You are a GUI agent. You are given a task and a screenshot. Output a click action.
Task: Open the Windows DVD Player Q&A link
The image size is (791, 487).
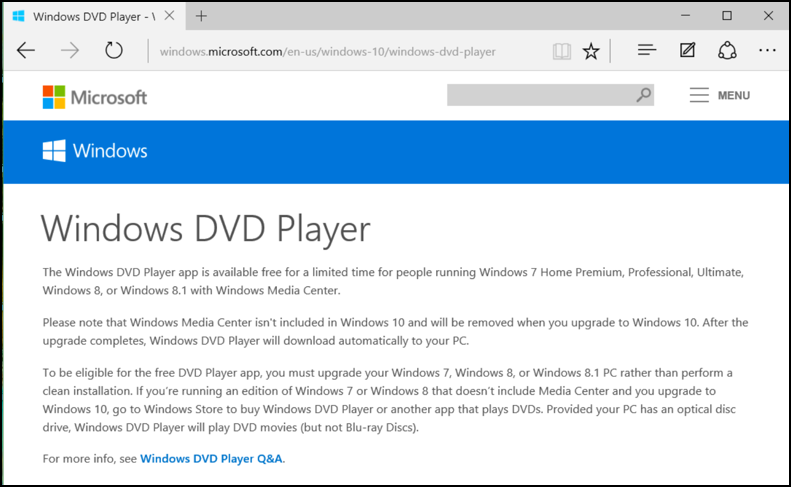[211, 459]
